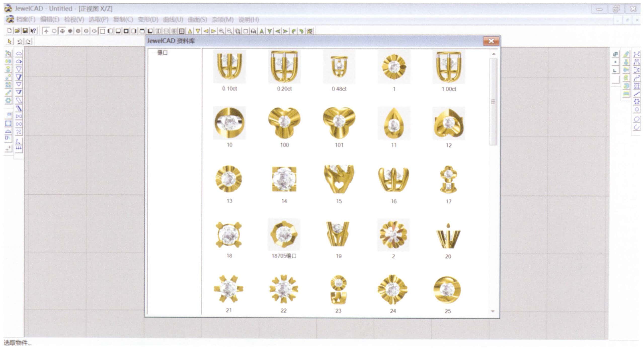
Task: Click the Zoom In magnifier icon
Action: (x=221, y=31)
